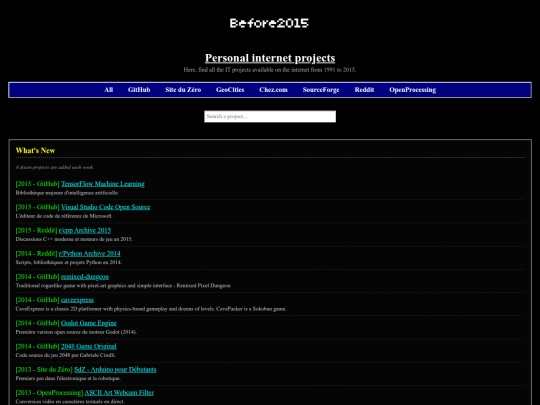
Task: Open SdZ - Arduino pour Débutants link
Action: (x=115, y=370)
